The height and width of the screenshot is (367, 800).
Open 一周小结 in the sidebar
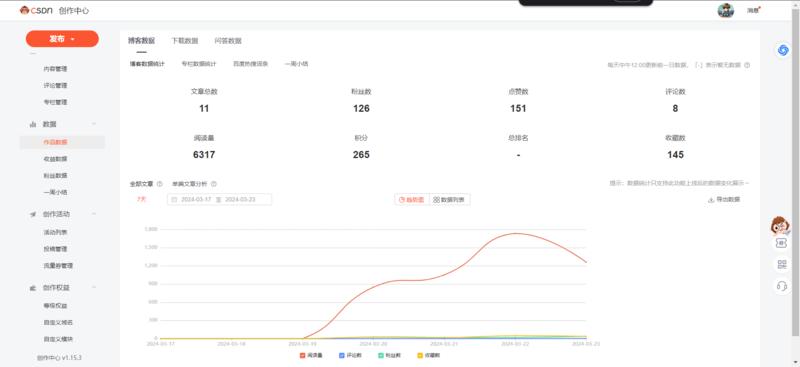point(55,192)
